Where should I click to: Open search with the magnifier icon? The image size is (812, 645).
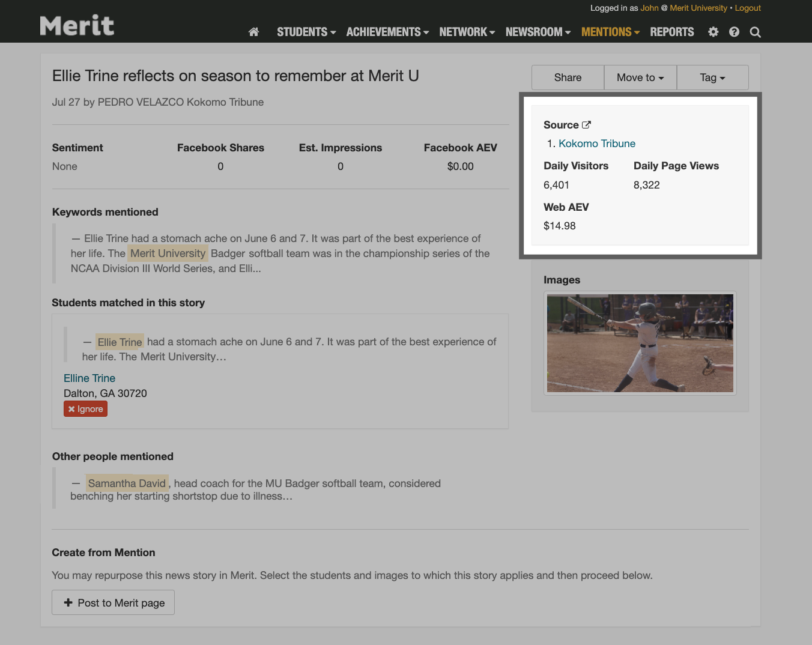tap(756, 32)
